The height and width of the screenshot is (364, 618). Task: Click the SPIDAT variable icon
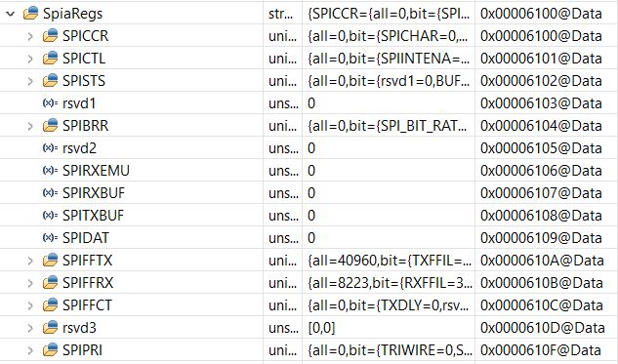point(50,238)
